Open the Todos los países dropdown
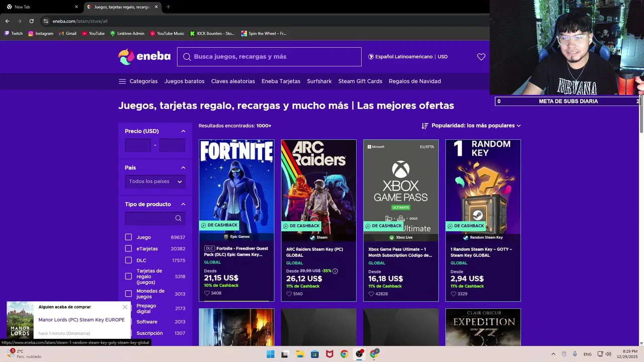 tap(155, 182)
